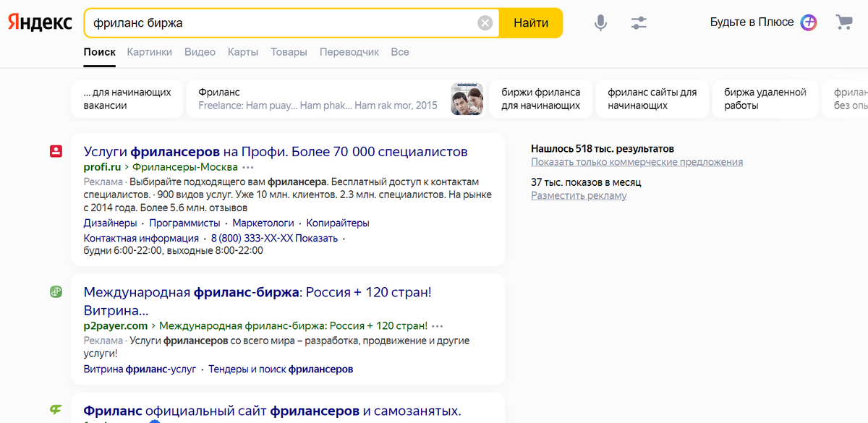The width and height of the screenshot is (868, 423).
Task: Switch to the Переводчик tab
Action: (x=349, y=52)
